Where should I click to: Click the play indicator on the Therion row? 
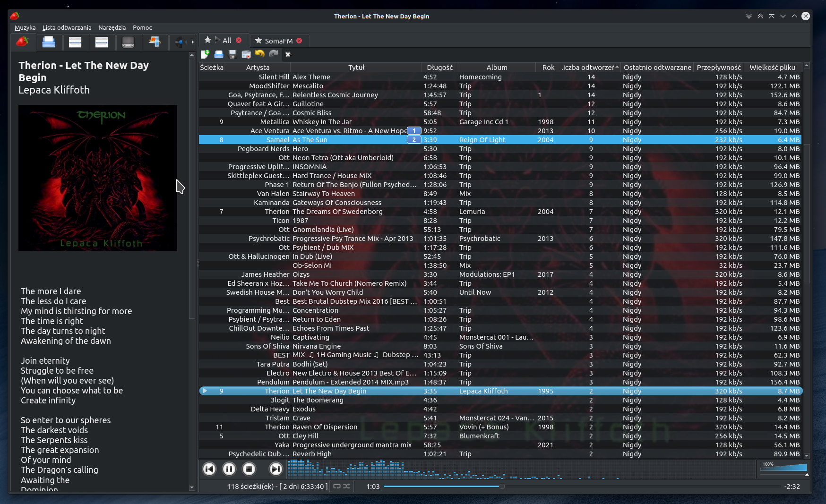tap(205, 391)
